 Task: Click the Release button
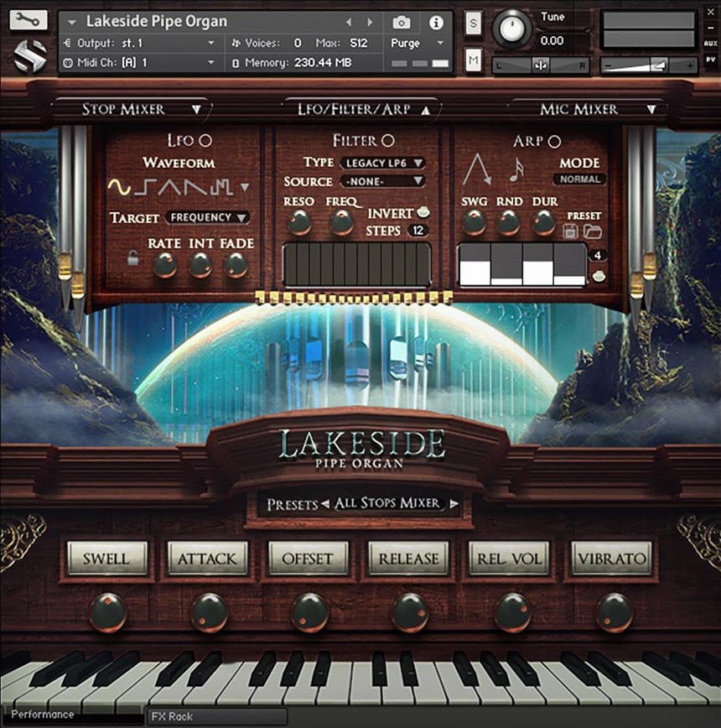click(409, 559)
